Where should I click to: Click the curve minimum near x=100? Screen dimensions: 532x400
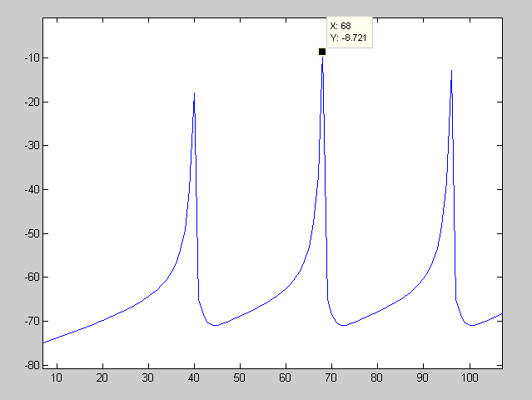click(x=472, y=325)
